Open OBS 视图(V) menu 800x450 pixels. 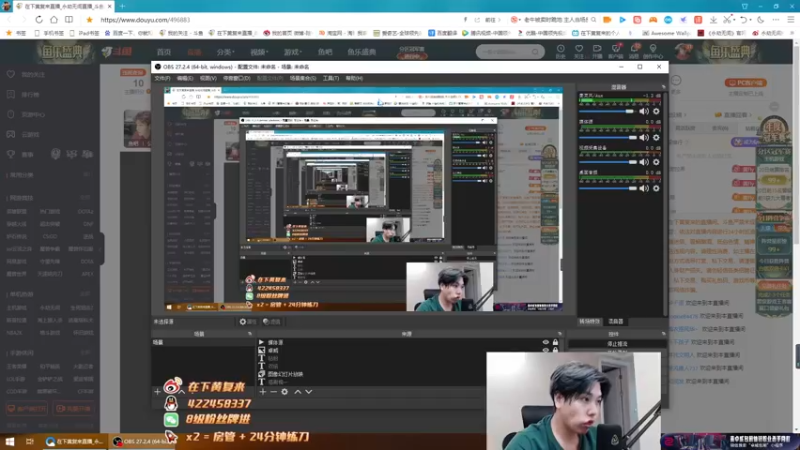click(x=208, y=78)
